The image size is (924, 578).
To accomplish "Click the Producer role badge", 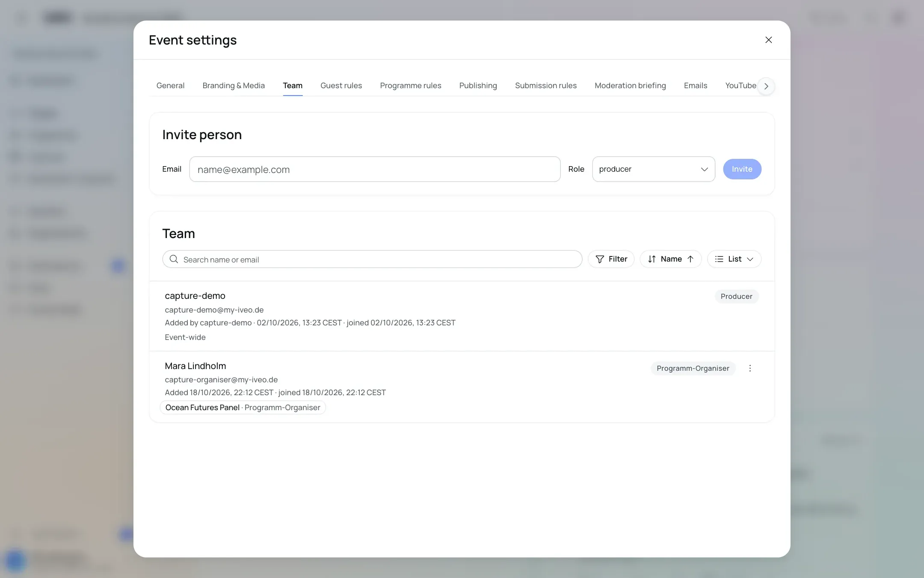I will [x=736, y=296].
